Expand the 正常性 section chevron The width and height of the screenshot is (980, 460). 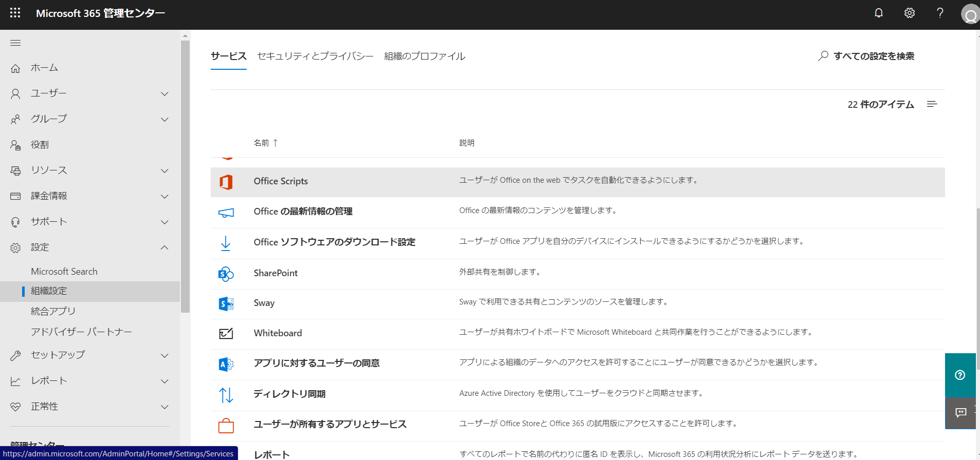click(164, 407)
